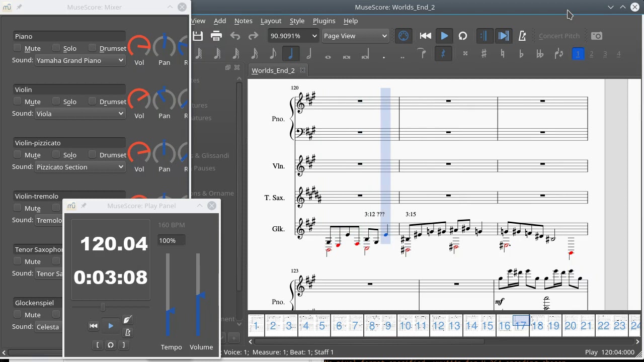
Task: Open the Layout menu
Action: pos(271,21)
